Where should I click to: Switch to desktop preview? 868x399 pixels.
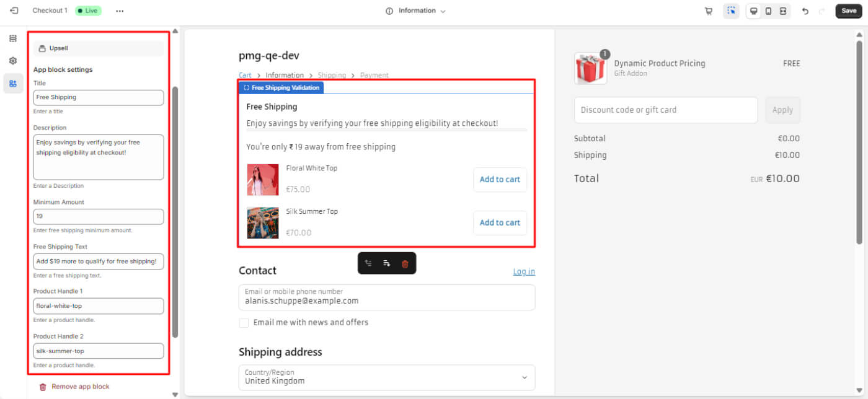pos(754,11)
